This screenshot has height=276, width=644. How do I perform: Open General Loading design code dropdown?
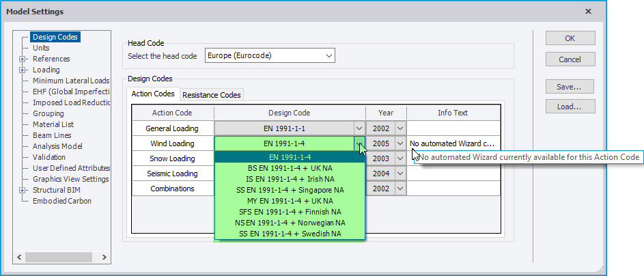(x=359, y=128)
